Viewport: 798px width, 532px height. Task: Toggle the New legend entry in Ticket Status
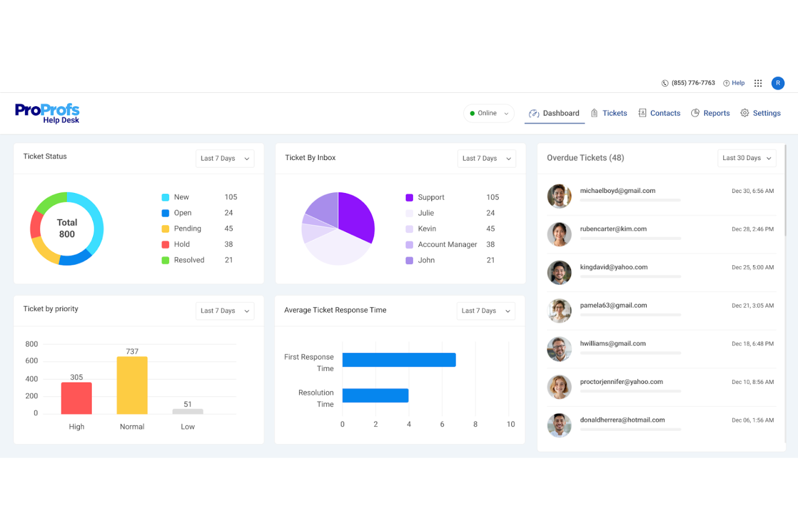click(x=181, y=197)
